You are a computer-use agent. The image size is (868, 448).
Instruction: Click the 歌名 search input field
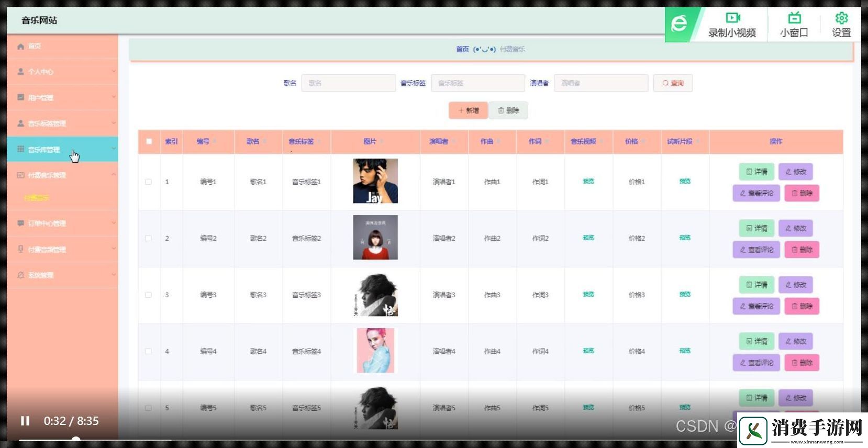349,83
